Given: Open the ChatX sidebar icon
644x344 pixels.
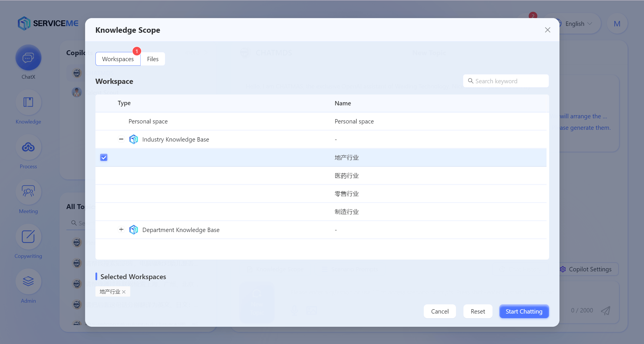Looking at the screenshot, I should pyautogui.click(x=28, y=58).
